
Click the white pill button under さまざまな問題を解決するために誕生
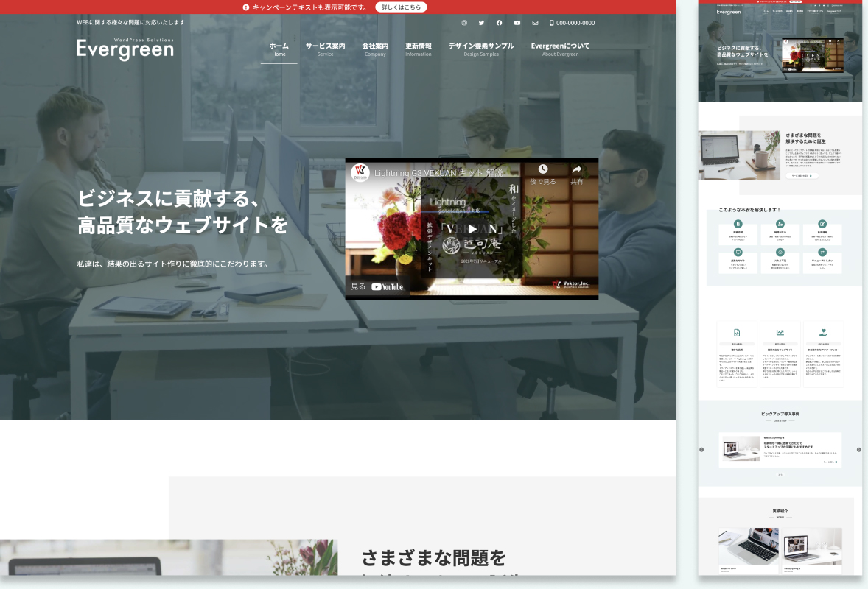(x=802, y=176)
